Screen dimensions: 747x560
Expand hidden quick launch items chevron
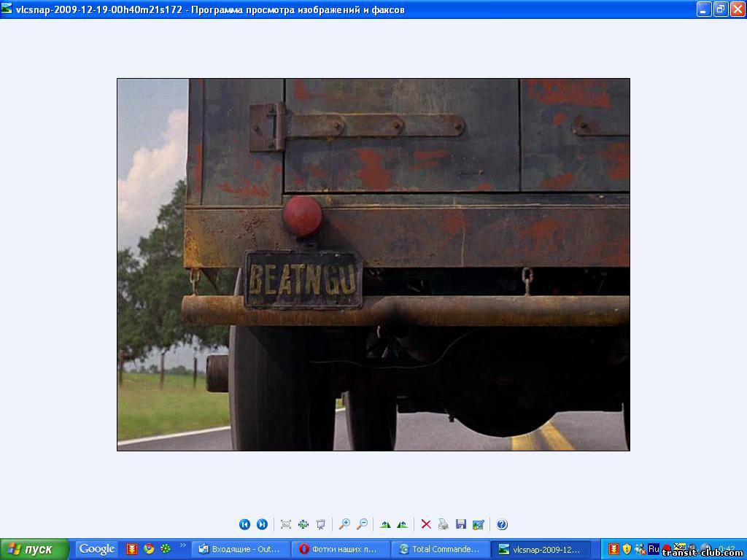(x=182, y=545)
